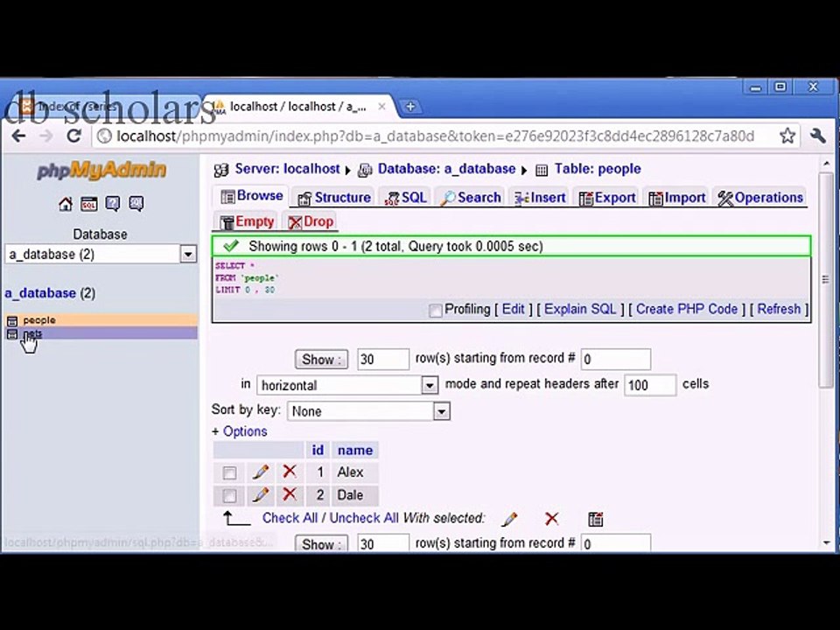Viewport: 840px width, 630px height.
Task: Click the browser back arrow
Action: pyautogui.click(x=18, y=136)
